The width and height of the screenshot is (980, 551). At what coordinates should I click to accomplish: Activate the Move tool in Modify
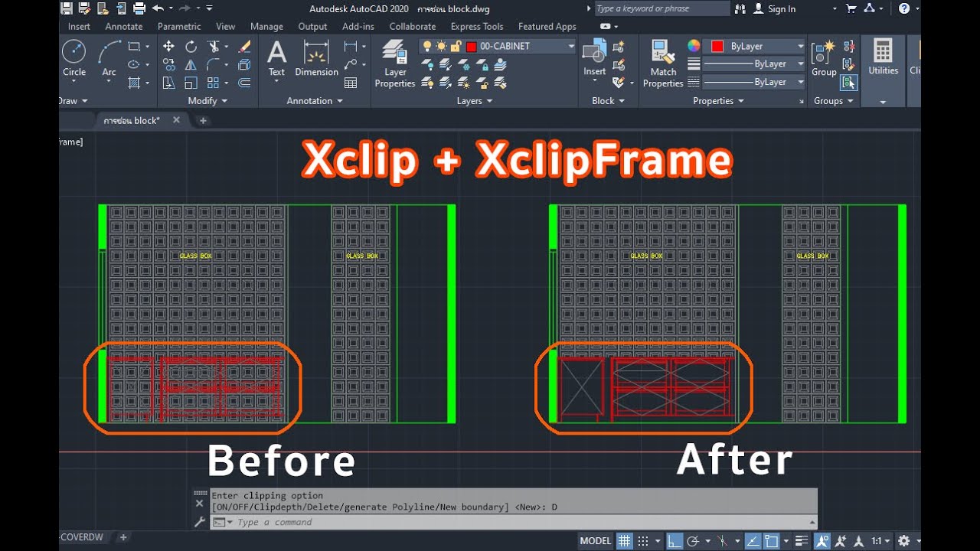point(168,47)
